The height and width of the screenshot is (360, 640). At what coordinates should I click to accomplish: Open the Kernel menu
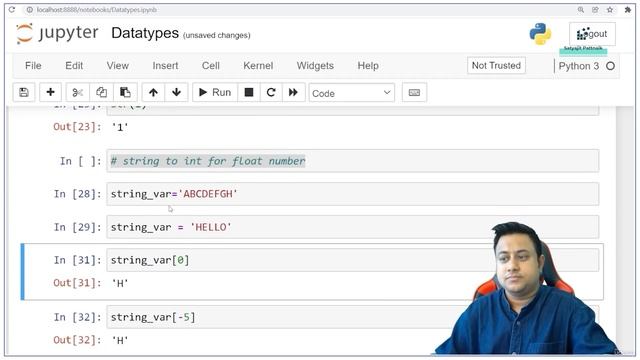pyautogui.click(x=258, y=66)
